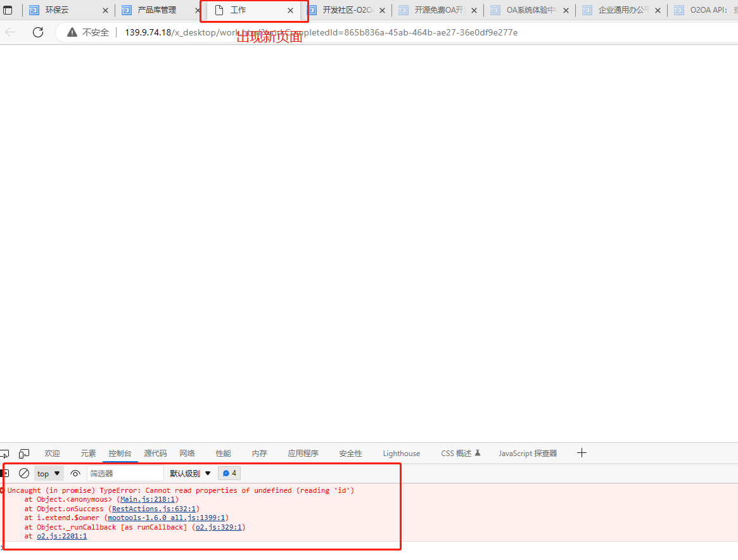Viewport: 738px width, 560px height.
Task: Open the 网络 DevTools tab
Action: (188, 453)
